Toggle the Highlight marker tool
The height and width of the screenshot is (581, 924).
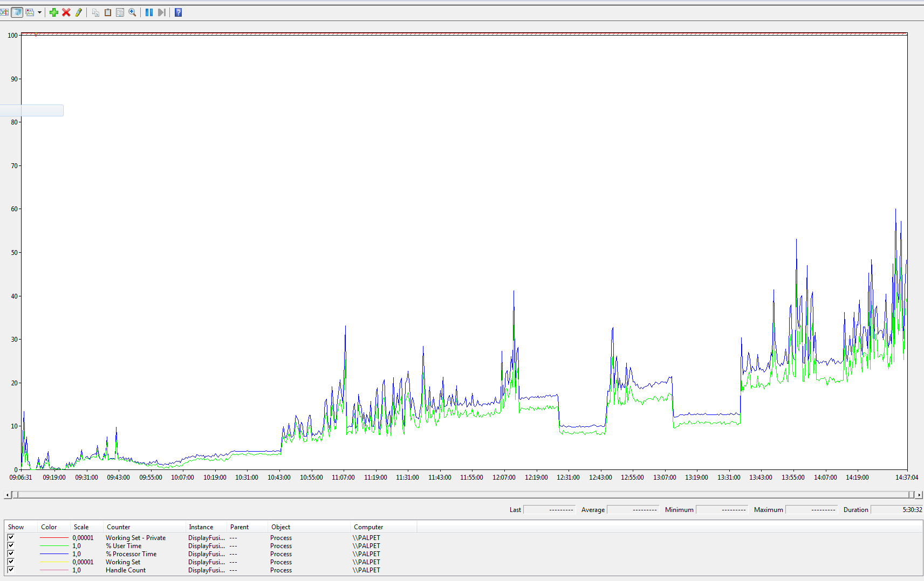coord(79,12)
